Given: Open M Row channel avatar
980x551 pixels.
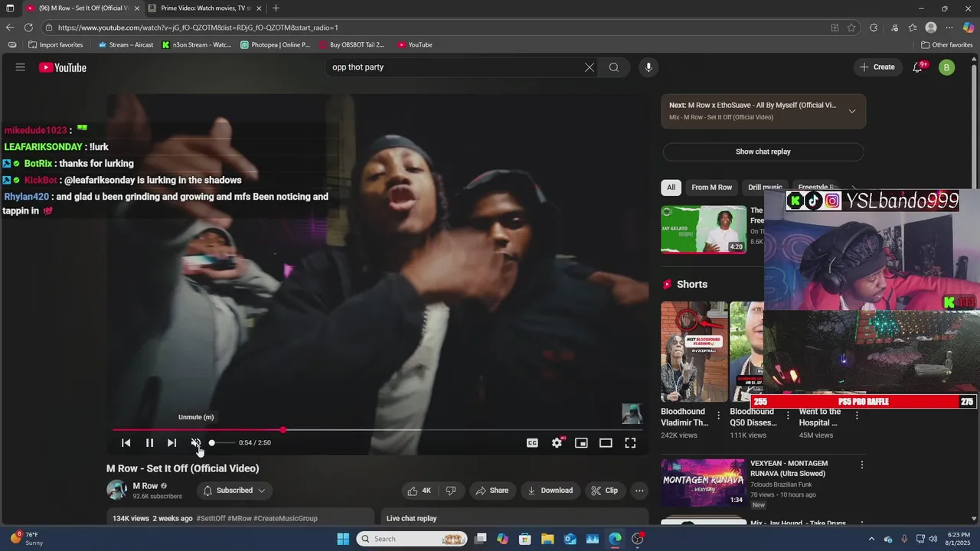Looking at the screenshot, I should tap(117, 490).
